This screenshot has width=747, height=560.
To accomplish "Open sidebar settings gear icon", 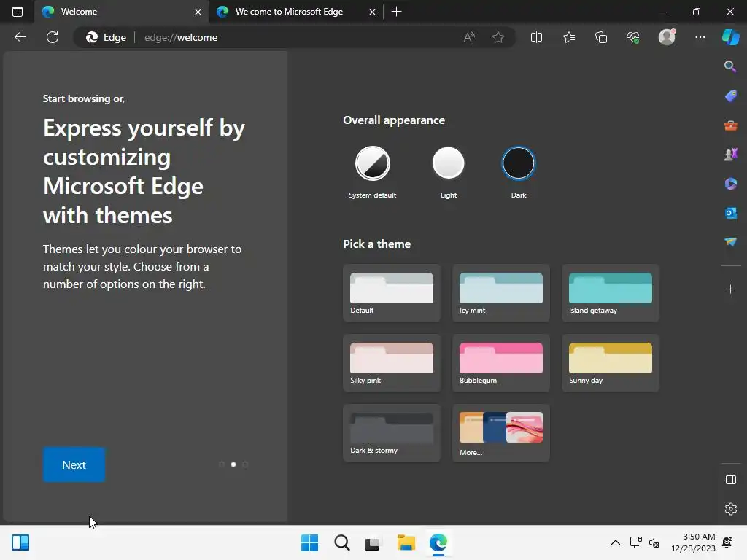I will click(x=730, y=509).
